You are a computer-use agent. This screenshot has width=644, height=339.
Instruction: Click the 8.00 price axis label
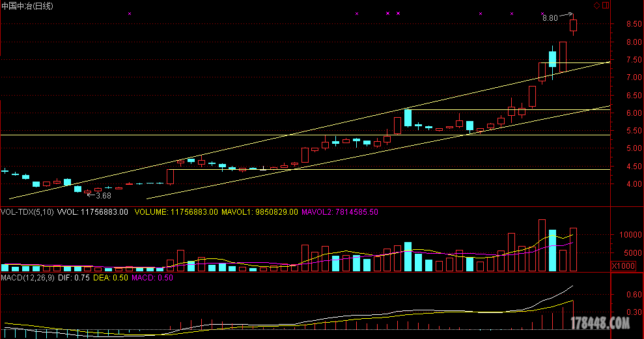click(634, 42)
